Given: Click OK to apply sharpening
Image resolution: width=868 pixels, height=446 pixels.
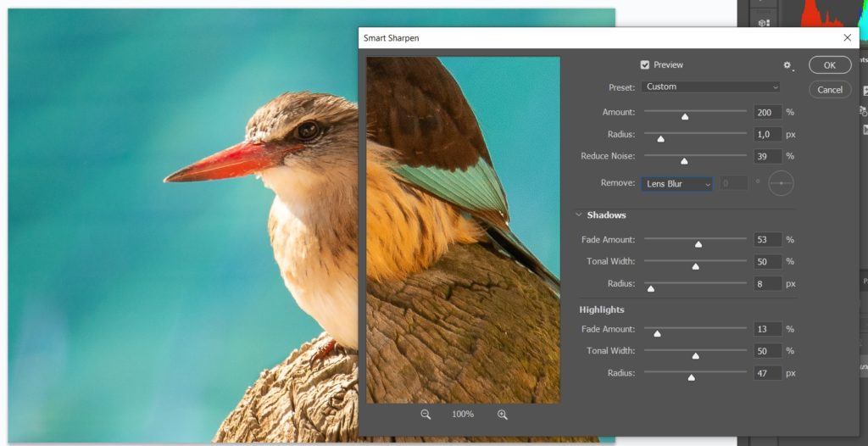Looking at the screenshot, I should [x=829, y=65].
